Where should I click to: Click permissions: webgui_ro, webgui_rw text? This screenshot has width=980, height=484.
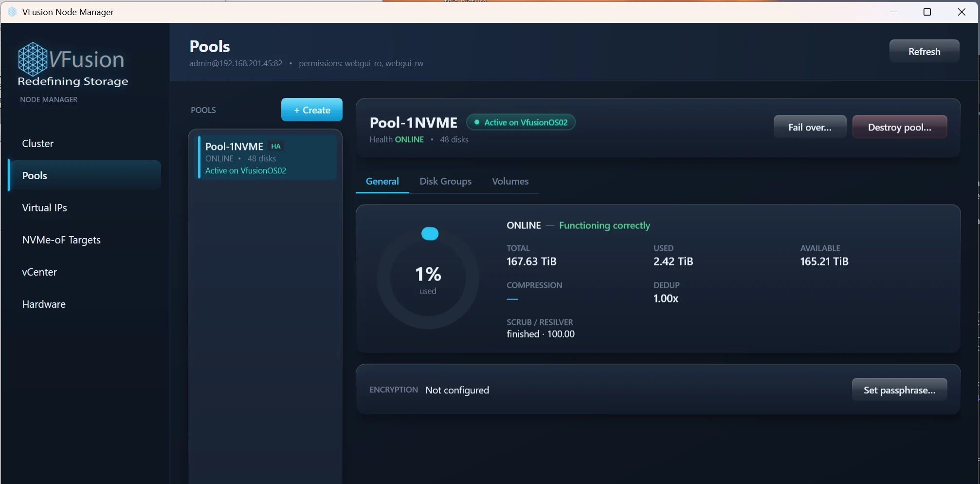[x=361, y=63]
